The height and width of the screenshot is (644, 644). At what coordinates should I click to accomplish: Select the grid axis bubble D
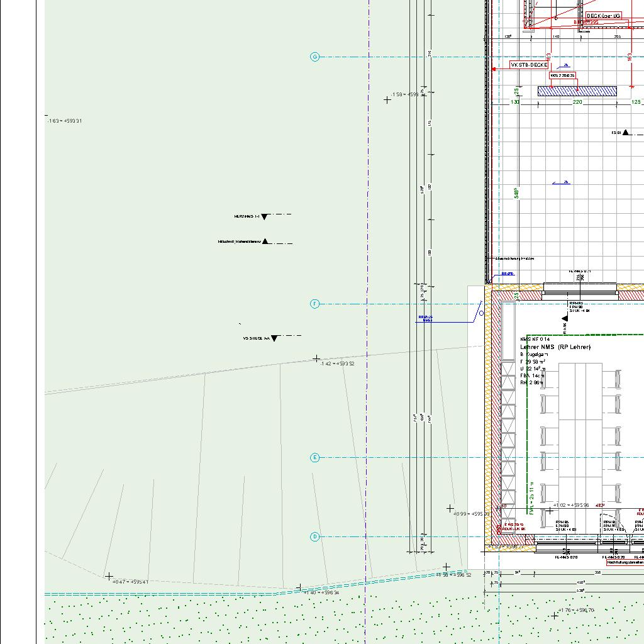point(315,536)
